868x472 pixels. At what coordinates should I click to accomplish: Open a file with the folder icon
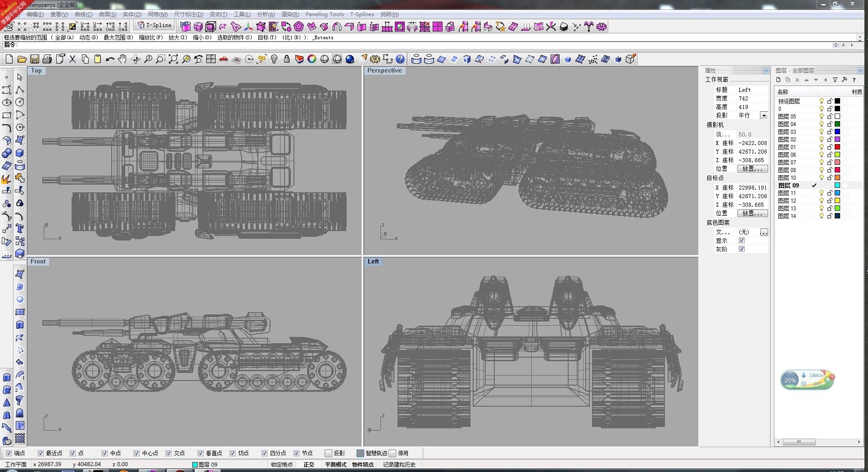(x=22, y=59)
